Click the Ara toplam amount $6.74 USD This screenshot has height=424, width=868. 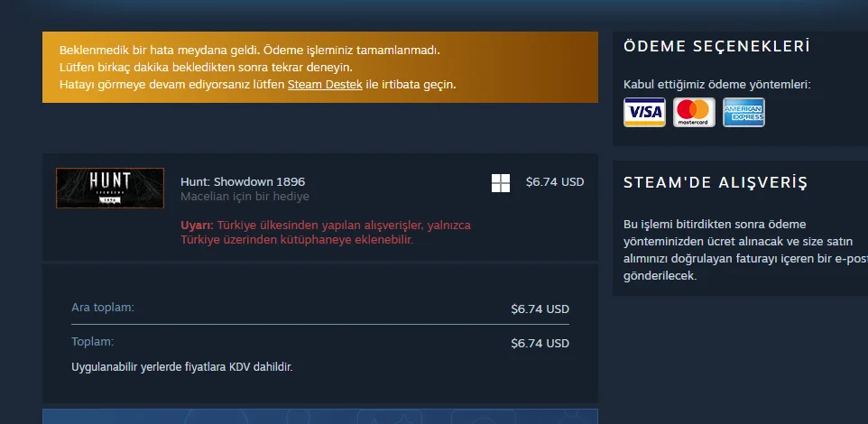click(540, 309)
